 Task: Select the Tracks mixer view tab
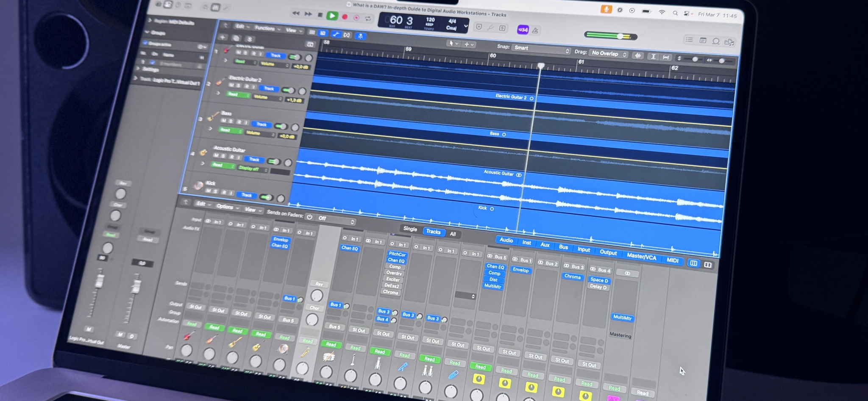(433, 232)
